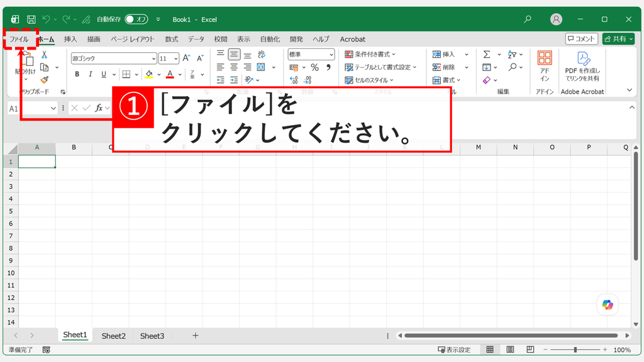Toggle Align Left alignment
The width and height of the screenshot is (644, 362).
click(221, 67)
